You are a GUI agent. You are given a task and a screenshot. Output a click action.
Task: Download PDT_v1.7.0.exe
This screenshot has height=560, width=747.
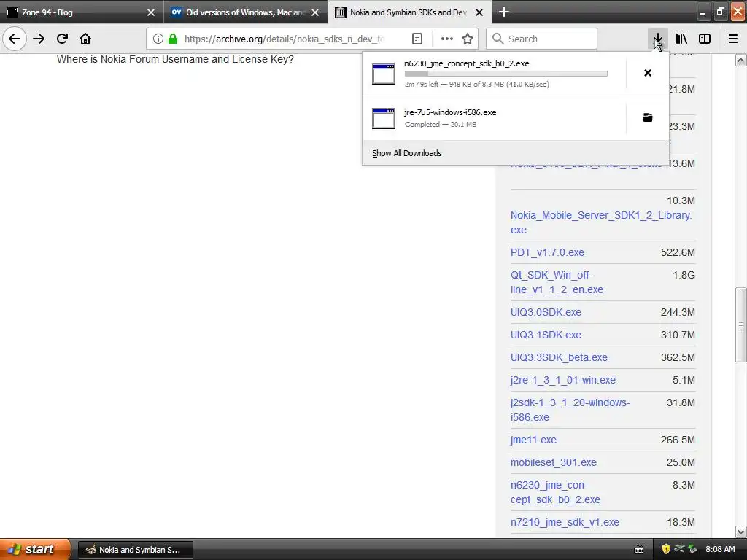point(547,252)
